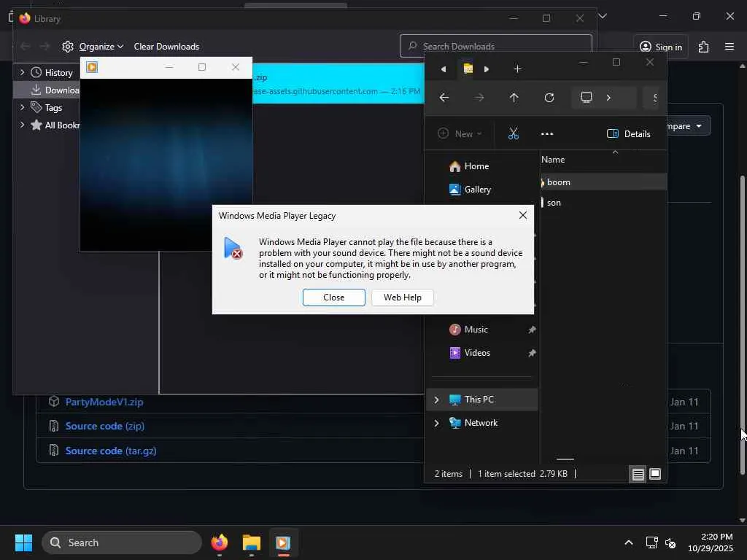Open Home in Explorer navigation pane

tap(469, 166)
